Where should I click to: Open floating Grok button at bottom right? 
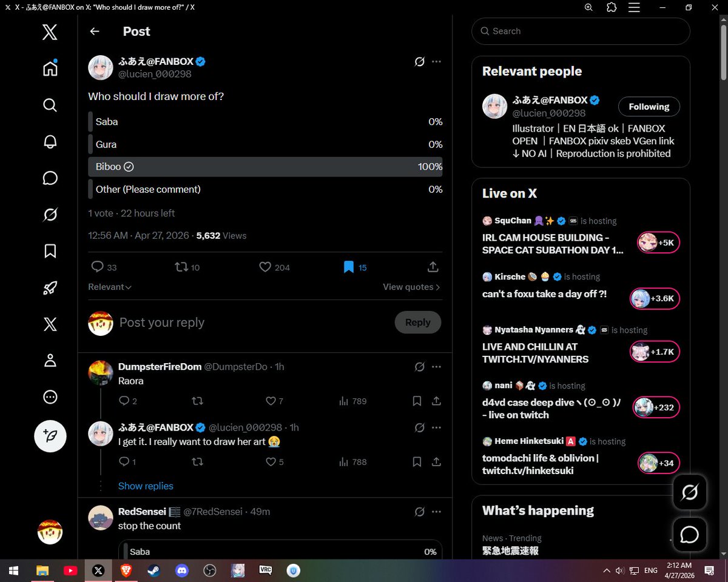tap(690, 492)
